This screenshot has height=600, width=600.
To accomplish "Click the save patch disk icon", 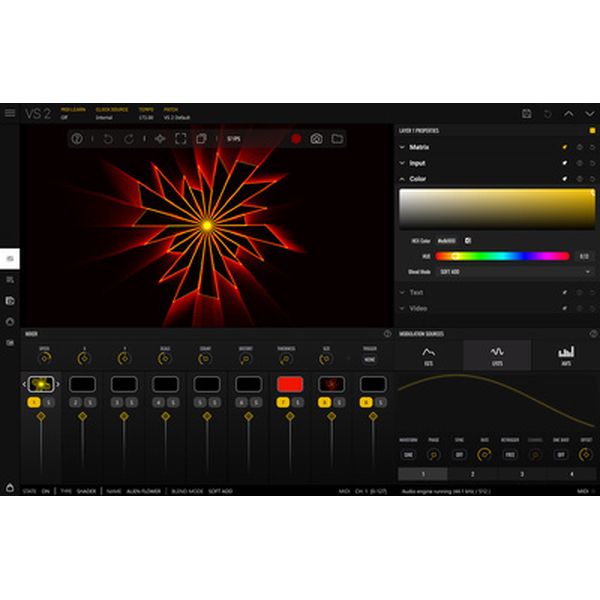I will [x=527, y=113].
